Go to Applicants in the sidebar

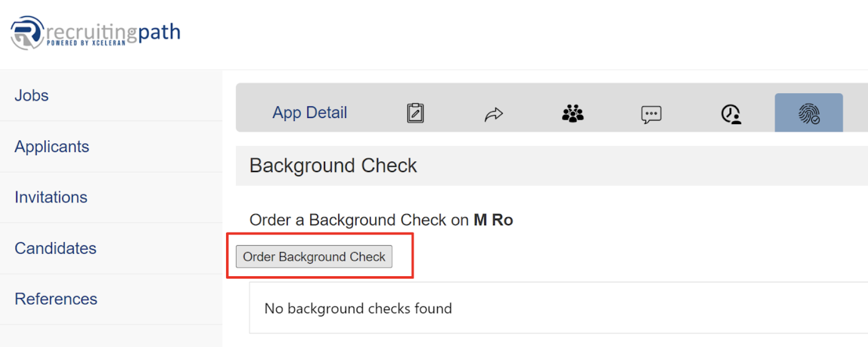(x=52, y=147)
